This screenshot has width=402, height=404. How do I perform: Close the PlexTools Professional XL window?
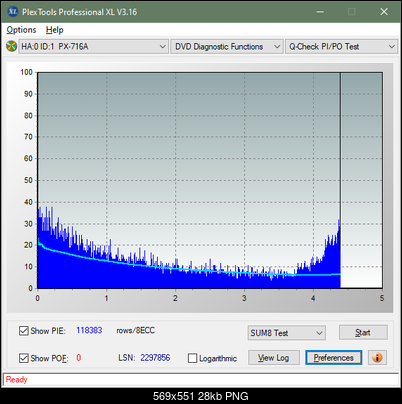pyautogui.click(x=384, y=12)
